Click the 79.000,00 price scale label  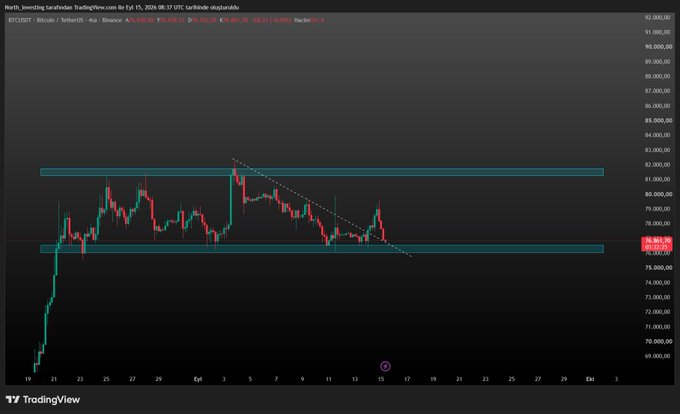[x=657, y=209]
